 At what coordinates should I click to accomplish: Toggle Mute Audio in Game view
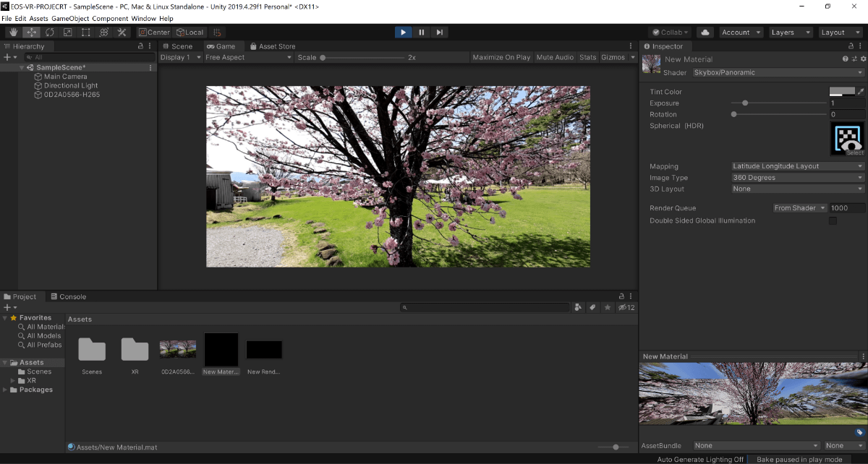point(555,57)
